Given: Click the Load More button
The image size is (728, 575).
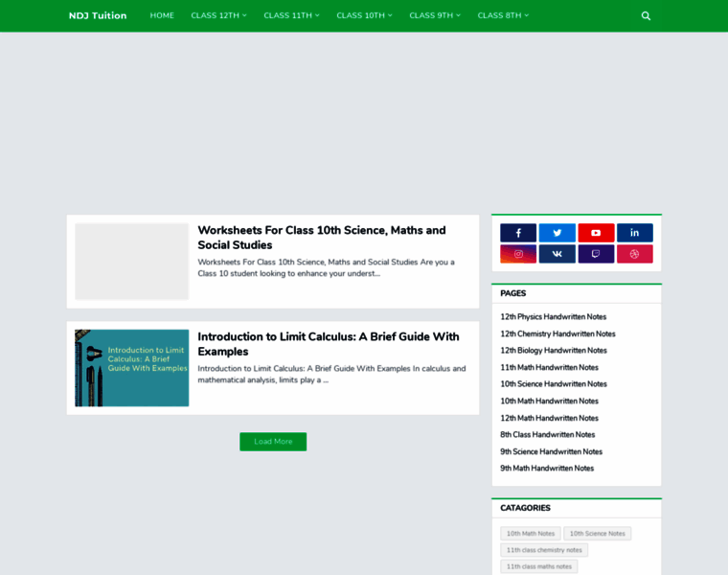Looking at the screenshot, I should [x=273, y=442].
